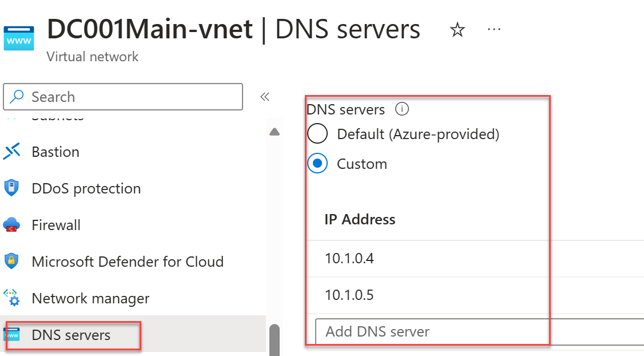Click the Add DNS server field

(480, 331)
